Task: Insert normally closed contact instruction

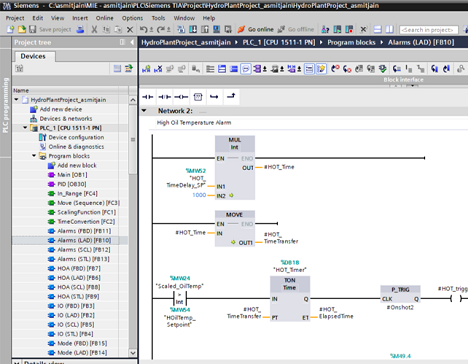Action: pos(165,97)
